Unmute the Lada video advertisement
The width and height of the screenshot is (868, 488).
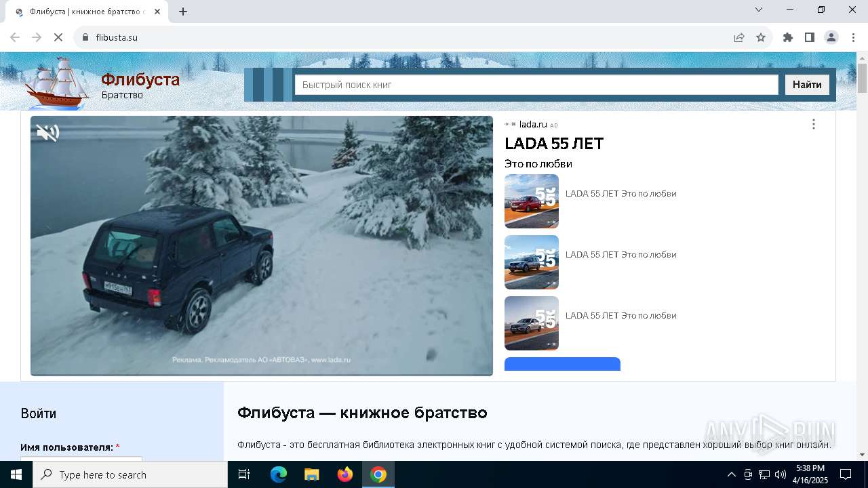coord(47,133)
